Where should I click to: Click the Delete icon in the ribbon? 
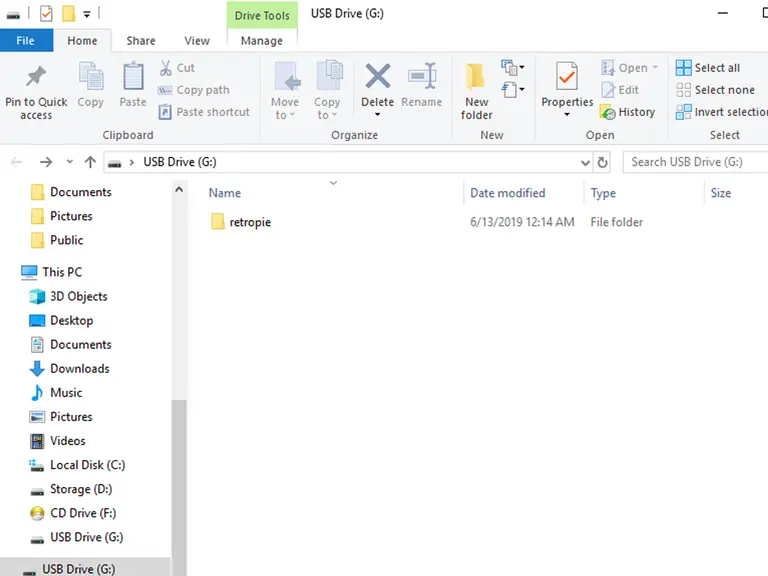point(377,78)
